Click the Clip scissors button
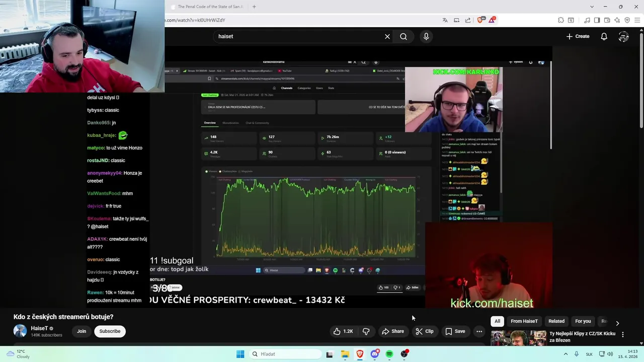The height and width of the screenshot is (362, 644). click(x=425, y=331)
